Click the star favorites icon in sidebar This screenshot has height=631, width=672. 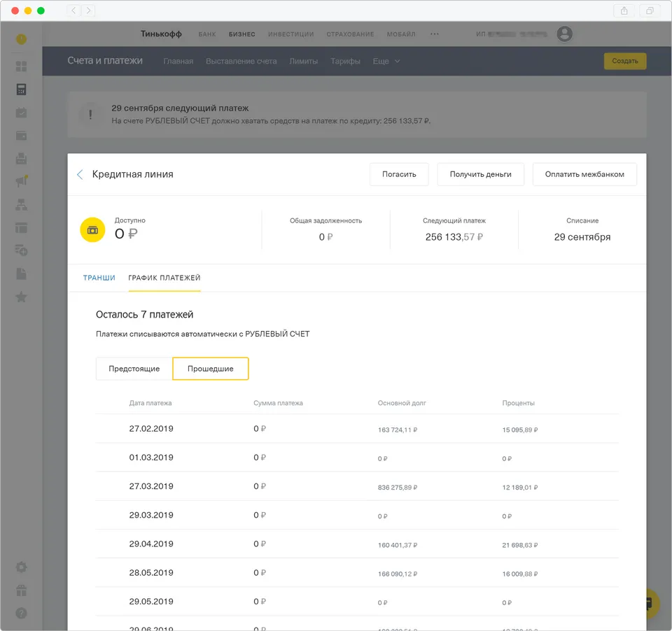tap(21, 297)
